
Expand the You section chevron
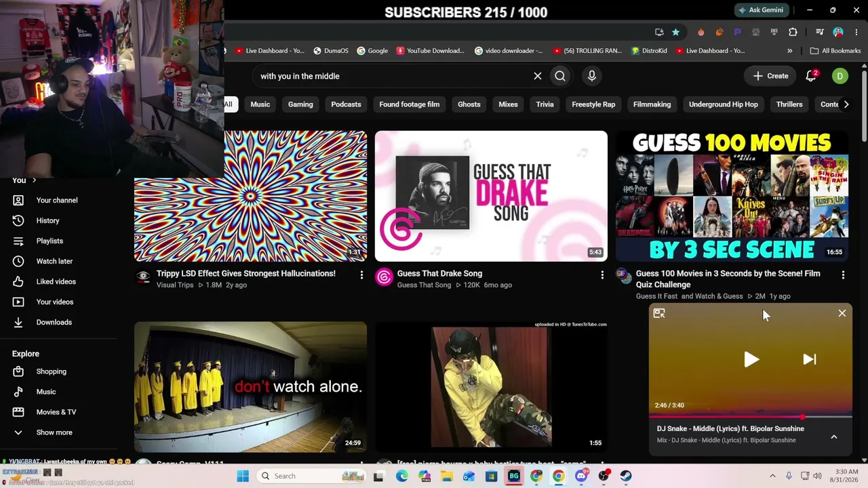tap(34, 180)
